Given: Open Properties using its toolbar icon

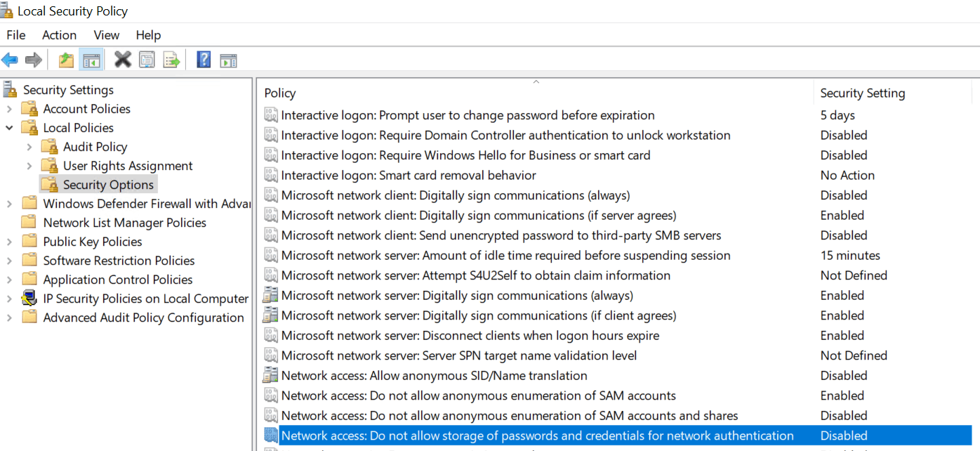Looking at the screenshot, I should 146,59.
